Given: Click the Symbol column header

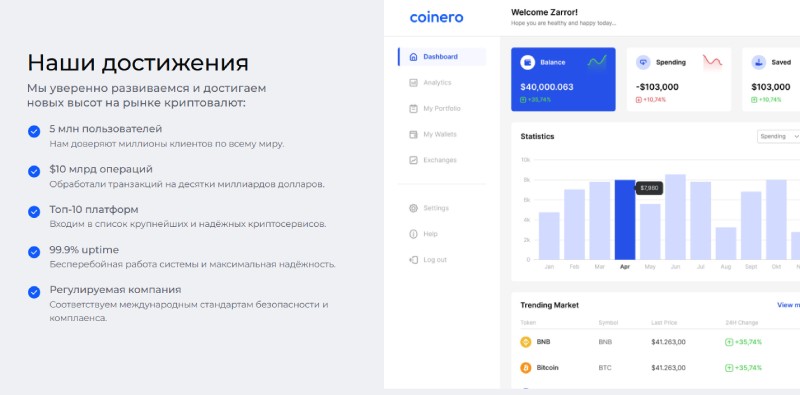Looking at the screenshot, I should pyautogui.click(x=608, y=323).
